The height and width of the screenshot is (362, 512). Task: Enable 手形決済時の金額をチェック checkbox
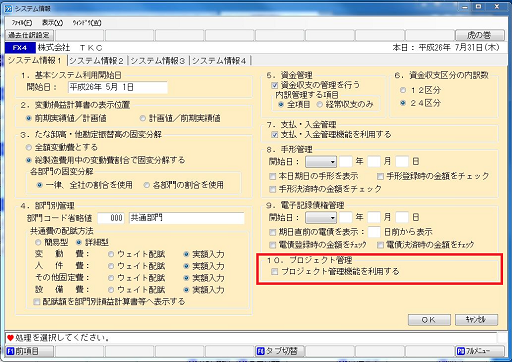coord(273,189)
